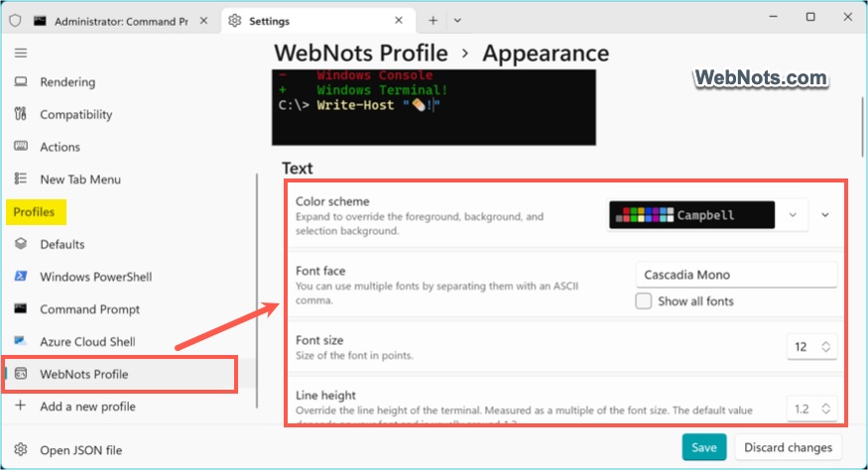
Task: Click the Azure Cloud Shell icon
Action: pyautogui.click(x=21, y=341)
